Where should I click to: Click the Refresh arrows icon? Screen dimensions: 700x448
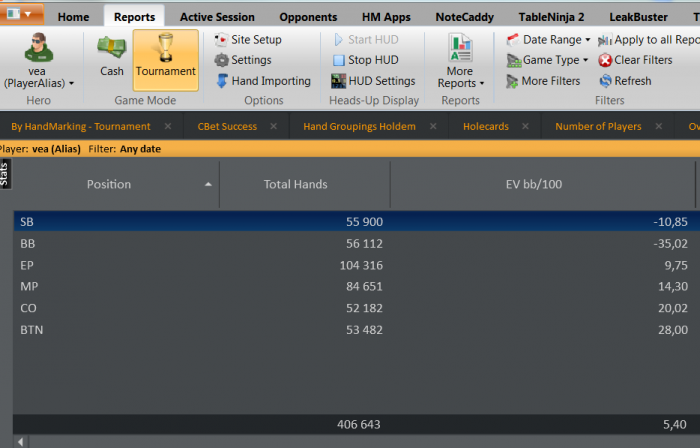[x=605, y=81]
